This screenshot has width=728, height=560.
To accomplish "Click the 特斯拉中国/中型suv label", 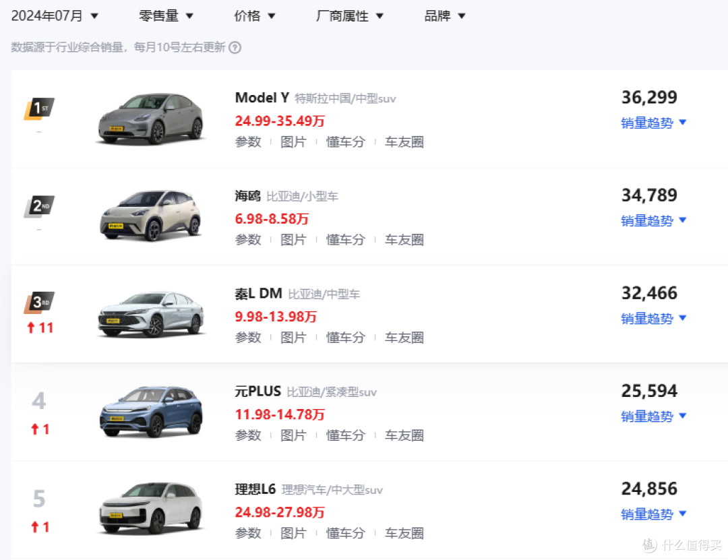I will click(345, 99).
